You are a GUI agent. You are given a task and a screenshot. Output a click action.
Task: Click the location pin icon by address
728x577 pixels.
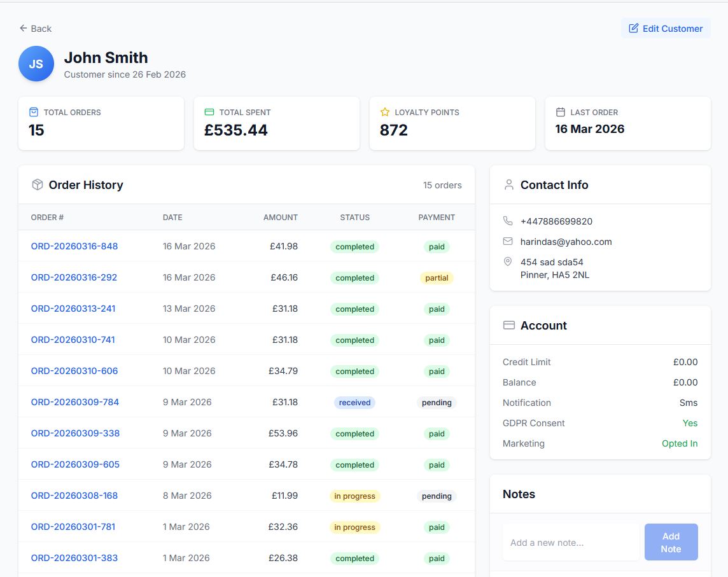[x=508, y=262]
